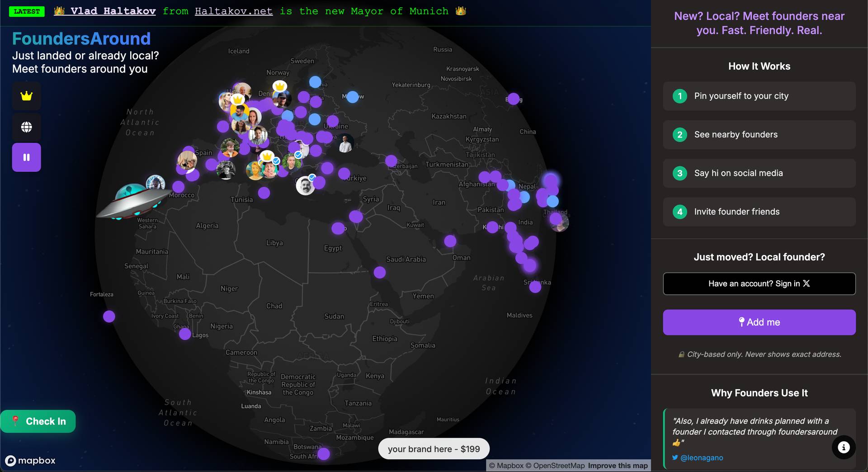The width and height of the screenshot is (868, 472).
Task: Sign in with X account button
Action: tap(759, 283)
